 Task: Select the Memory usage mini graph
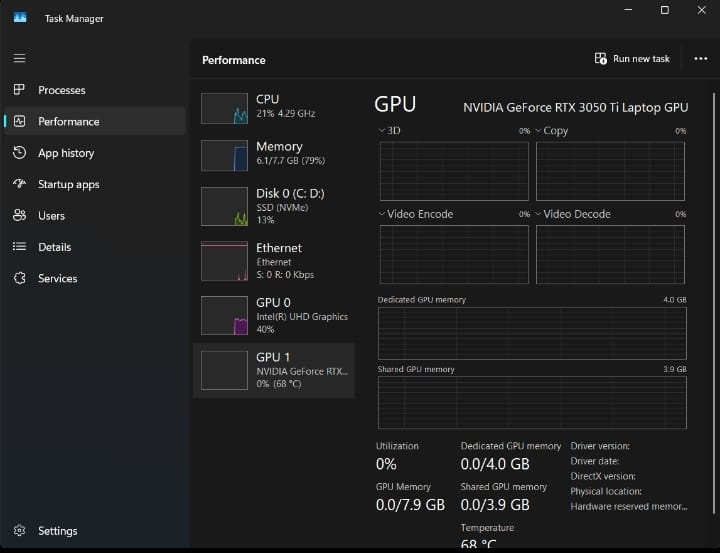coord(224,155)
